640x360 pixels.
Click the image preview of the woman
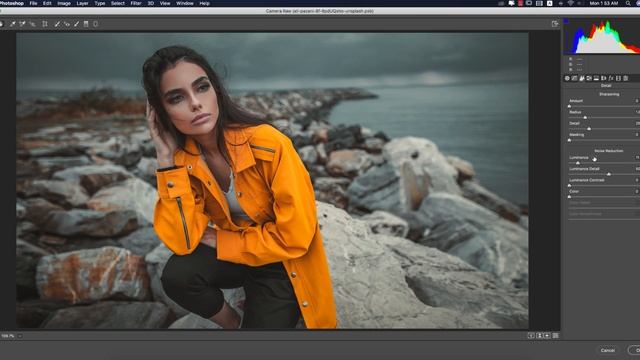pos(272,181)
